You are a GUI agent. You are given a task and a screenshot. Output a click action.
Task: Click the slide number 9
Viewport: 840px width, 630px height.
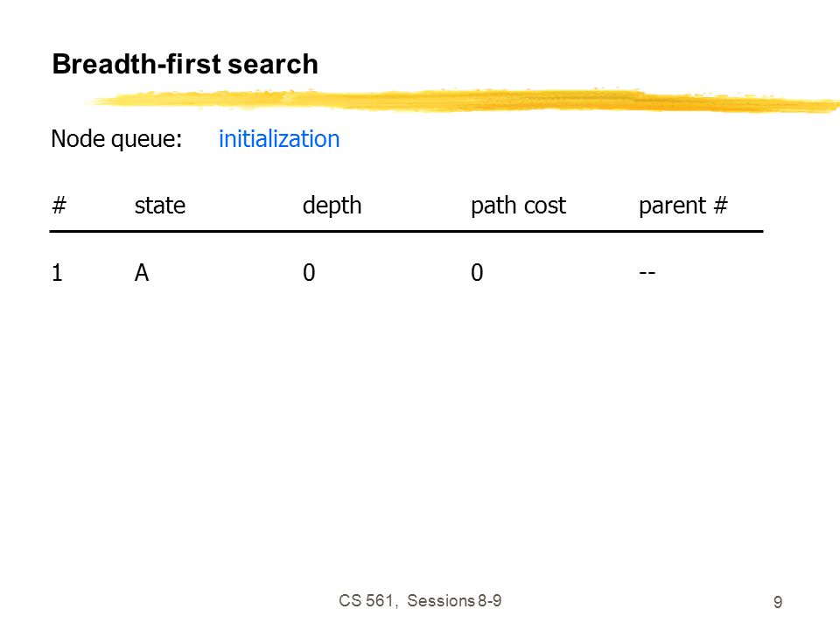[778, 602]
